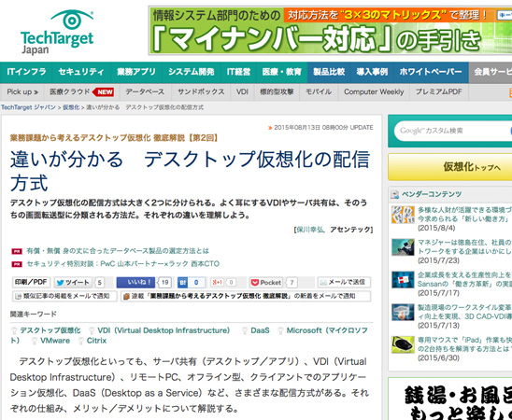Click the lightbulb icon beside デスクトップ仮想化
Image resolution: width=512 pixels, height=420 pixels.
pyautogui.click(x=14, y=331)
